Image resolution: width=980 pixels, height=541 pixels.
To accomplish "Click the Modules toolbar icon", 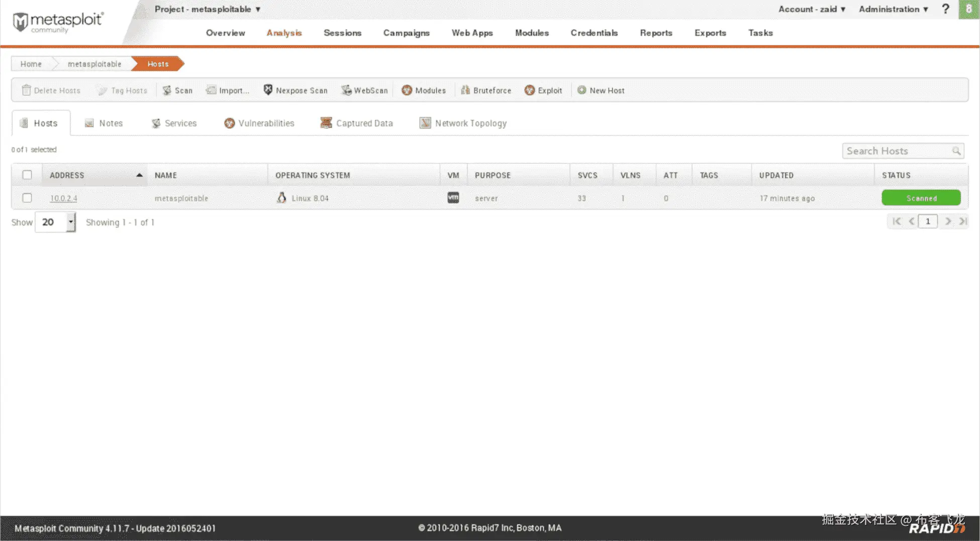I will point(407,91).
